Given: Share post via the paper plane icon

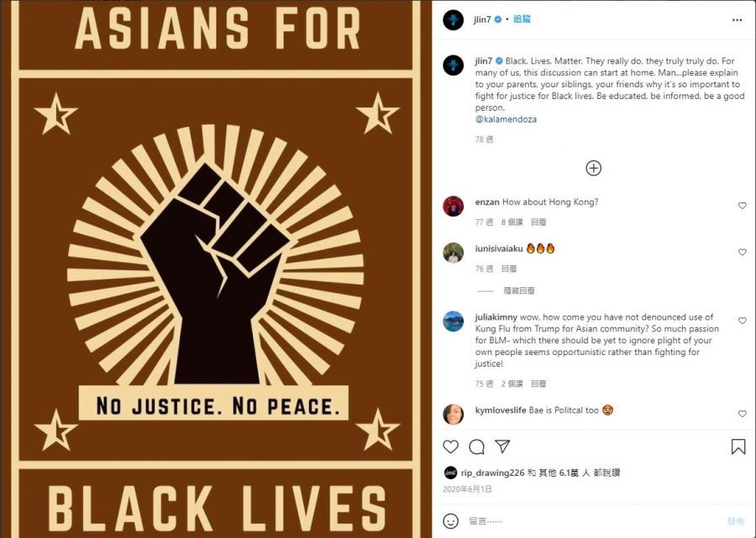Looking at the screenshot, I should click(x=502, y=447).
